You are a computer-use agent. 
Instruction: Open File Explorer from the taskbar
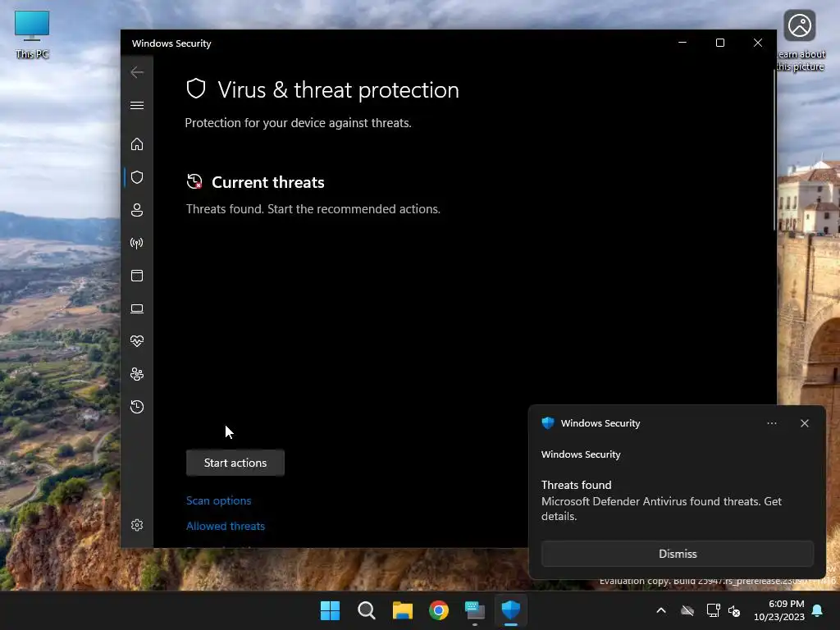[x=402, y=610]
